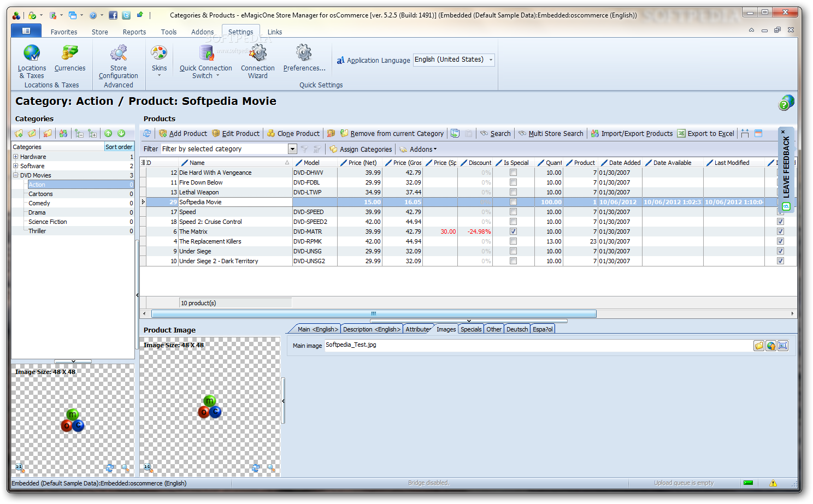
Task: Click Import/Export Products button
Action: pos(632,134)
